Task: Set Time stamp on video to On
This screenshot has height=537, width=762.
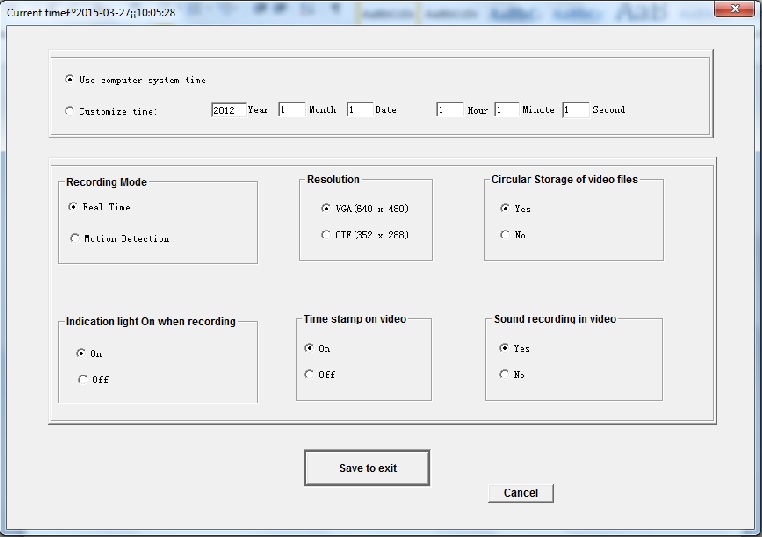Action: point(309,348)
